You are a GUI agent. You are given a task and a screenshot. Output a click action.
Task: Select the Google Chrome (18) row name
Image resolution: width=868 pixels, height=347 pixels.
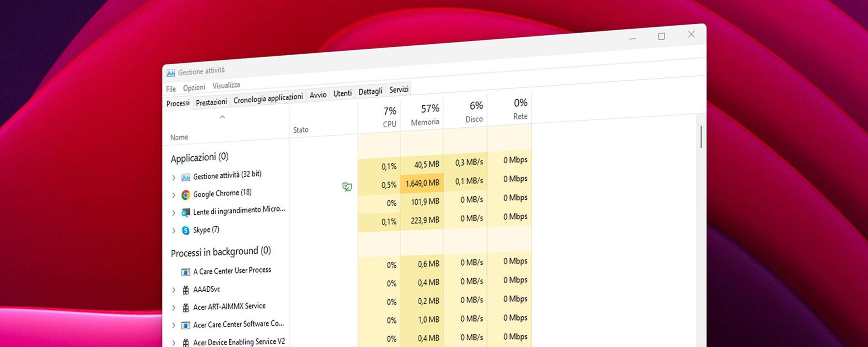(222, 193)
